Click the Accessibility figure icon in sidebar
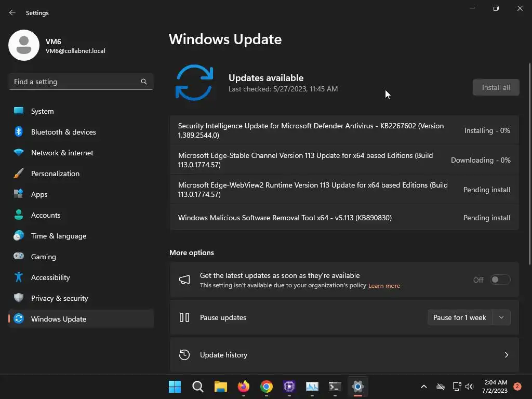 coord(19,277)
